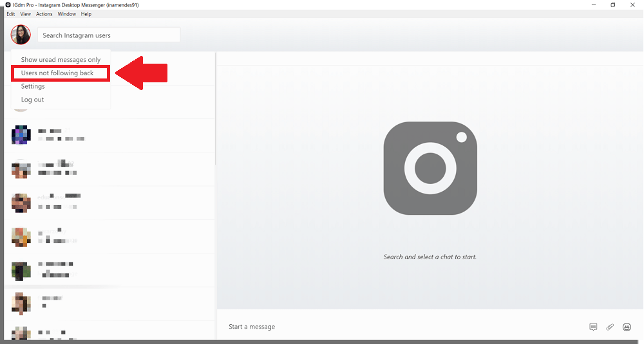Select Show uread messages only

coord(61,59)
